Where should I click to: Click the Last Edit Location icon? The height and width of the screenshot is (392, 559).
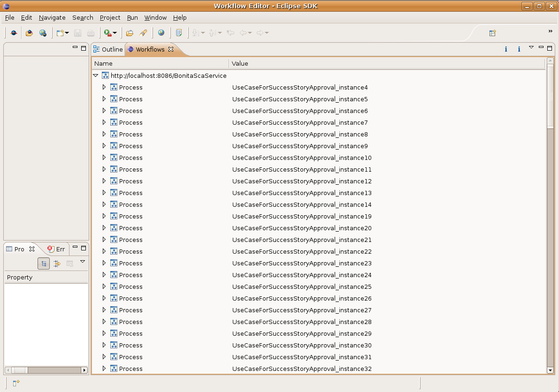pos(230,33)
